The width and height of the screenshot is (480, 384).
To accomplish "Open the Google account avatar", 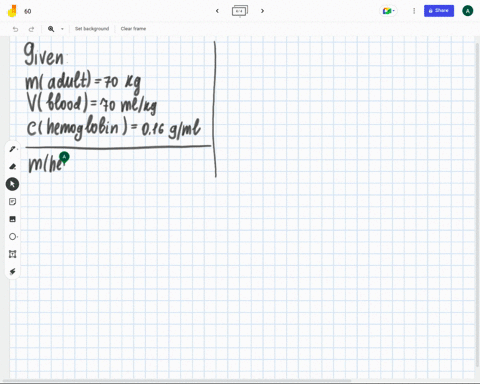I will pos(467,11).
